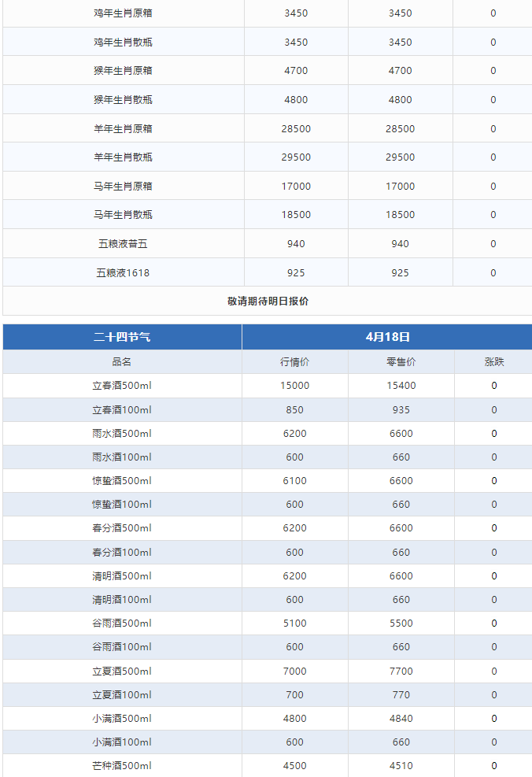Viewport: 532px width, 777px height.
Task: Click retail price 4510 for 芒种酒500ml
Action: point(401,766)
